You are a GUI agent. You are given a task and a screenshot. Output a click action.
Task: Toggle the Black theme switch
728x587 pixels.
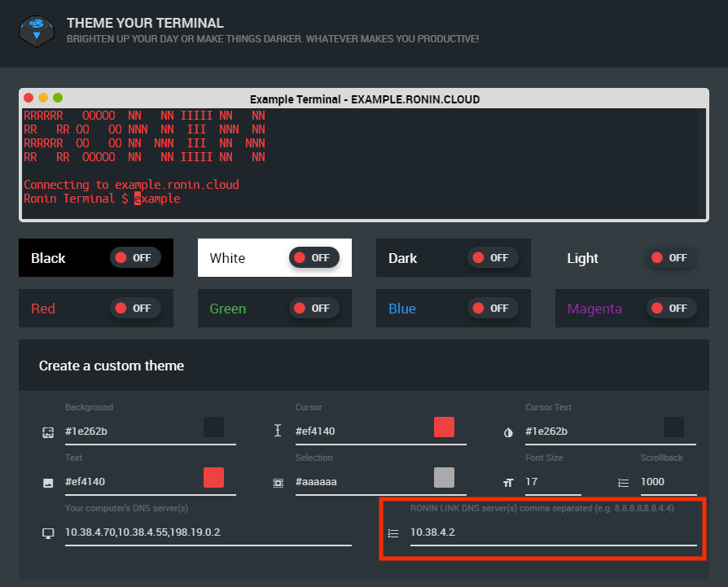click(x=135, y=257)
